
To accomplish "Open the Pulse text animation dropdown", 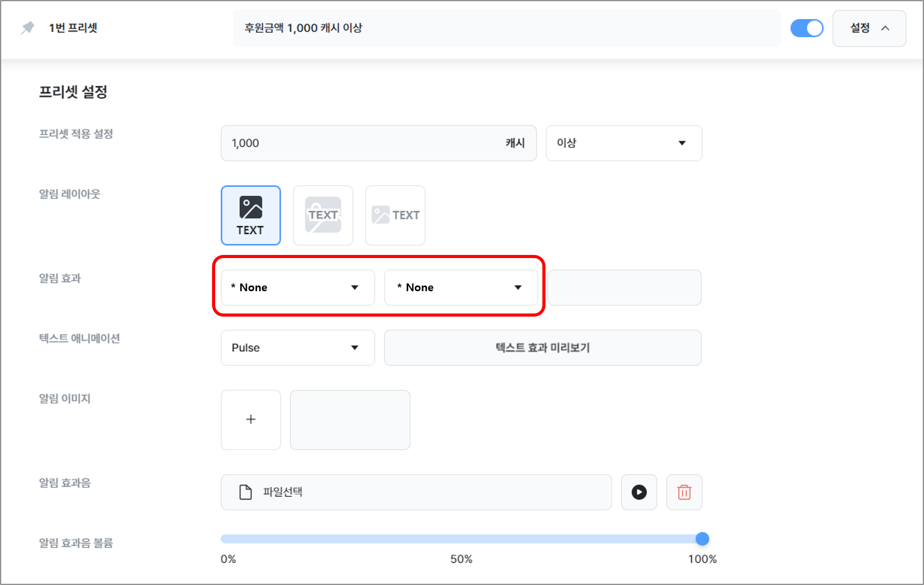I will (x=298, y=348).
